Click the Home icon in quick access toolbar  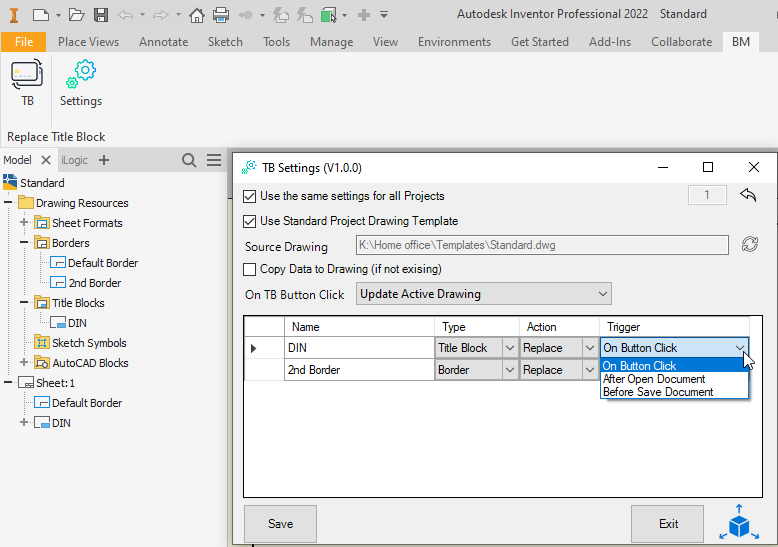tap(196, 15)
